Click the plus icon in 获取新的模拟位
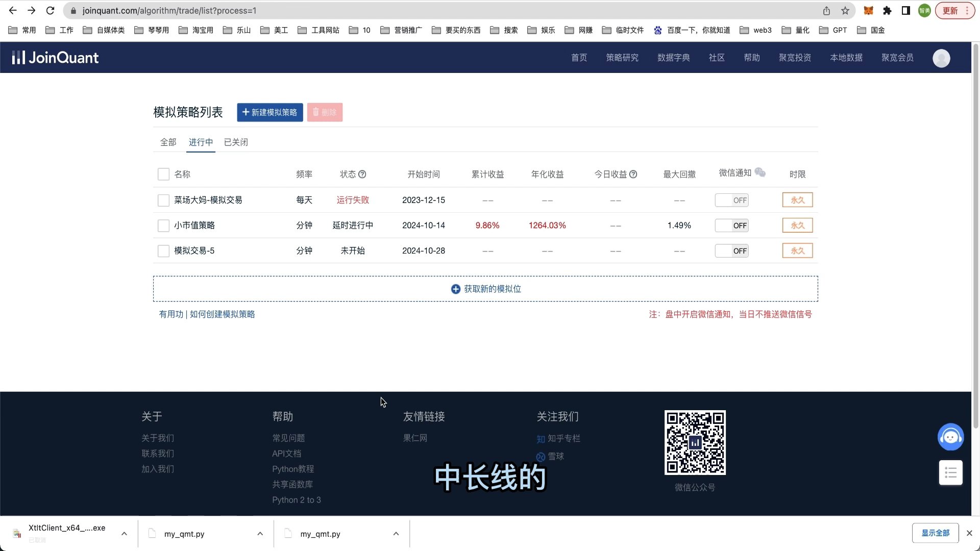 [x=456, y=289]
